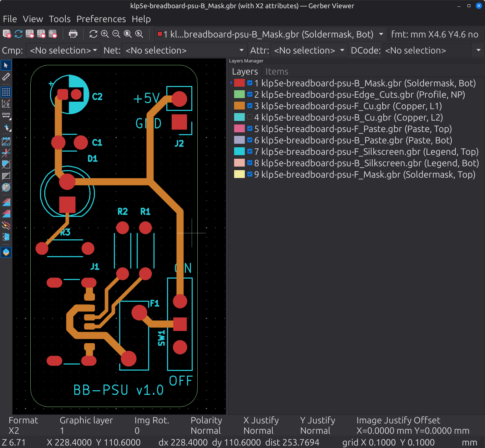The width and height of the screenshot is (485, 448).
Task: Uncheck layer 2 Edge_Cuts Profile
Action: [x=250, y=95]
